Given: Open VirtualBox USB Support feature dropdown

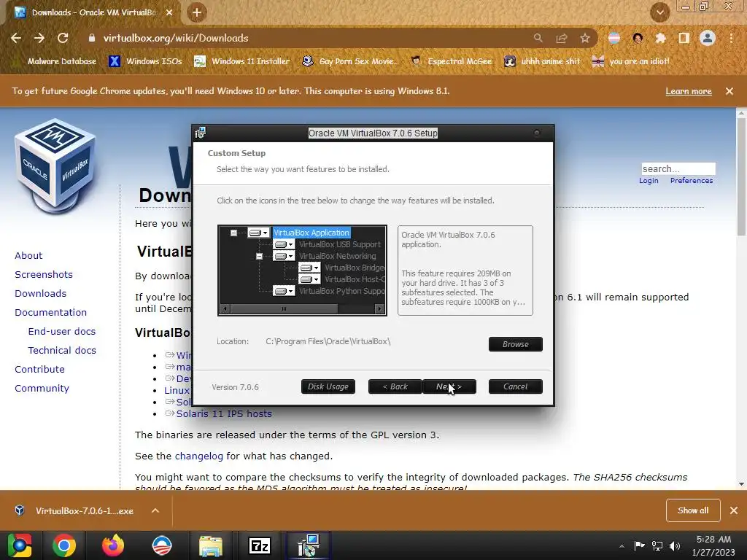Looking at the screenshot, I should pyautogui.click(x=284, y=244).
